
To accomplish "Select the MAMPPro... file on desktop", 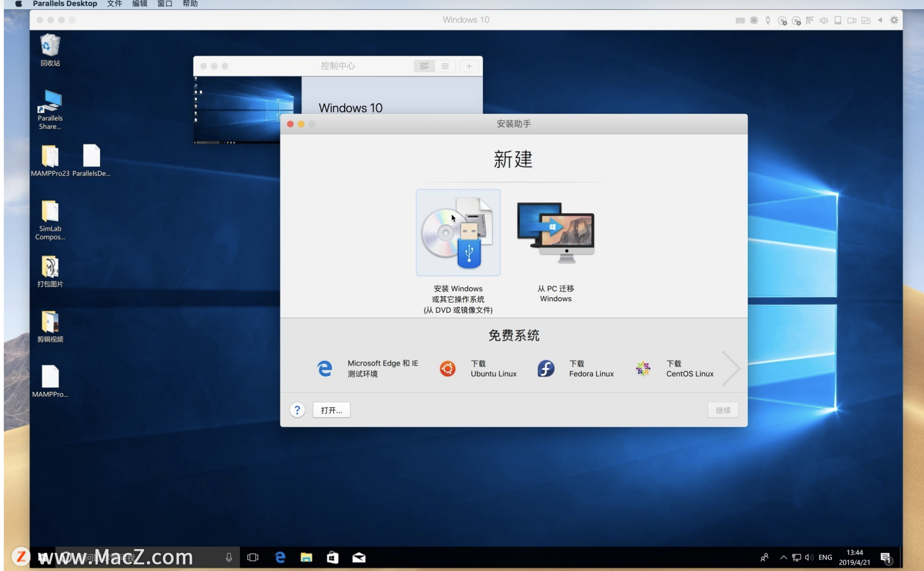I will [x=50, y=382].
